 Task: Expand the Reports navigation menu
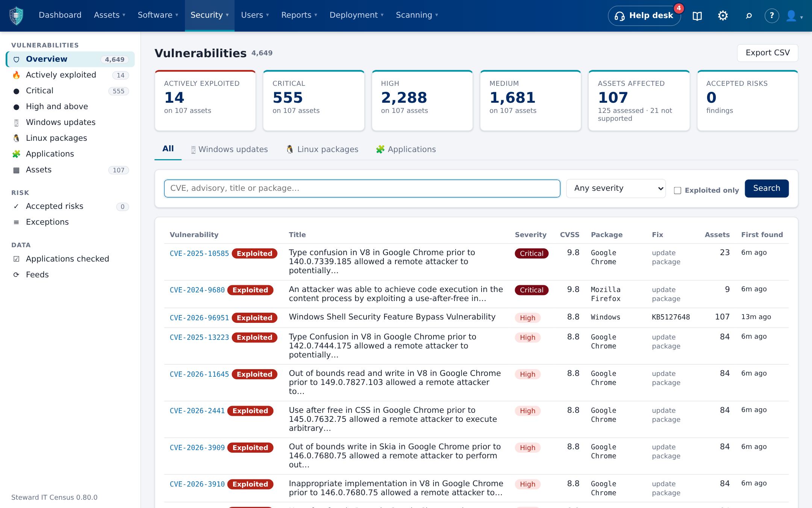pyautogui.click(x=299, y=15)
